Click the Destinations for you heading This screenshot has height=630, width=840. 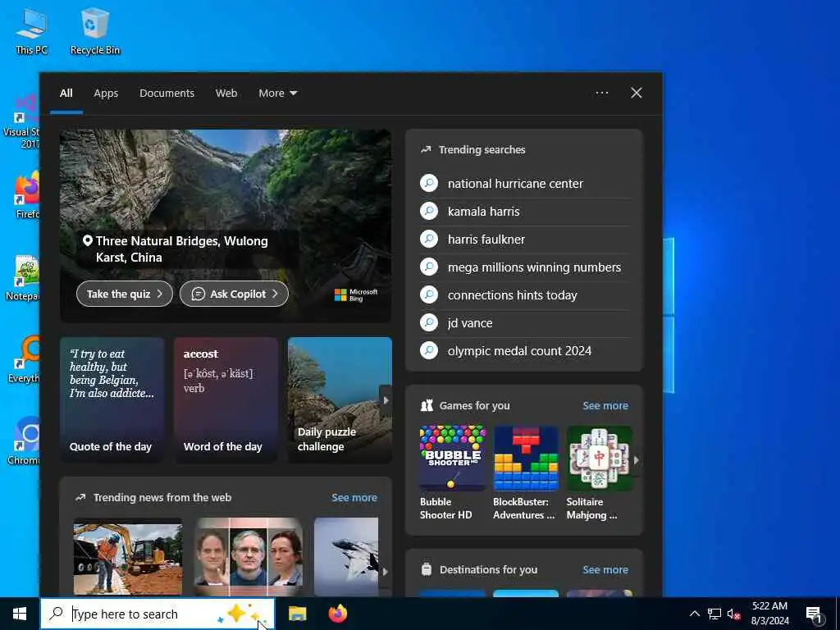pos(489,570)
